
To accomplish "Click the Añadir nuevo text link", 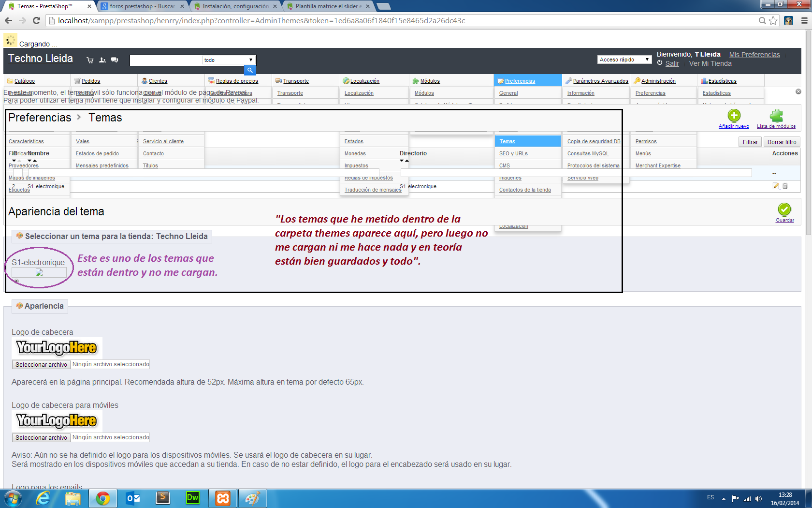I will pyautogui.click(x=734, y=126).
